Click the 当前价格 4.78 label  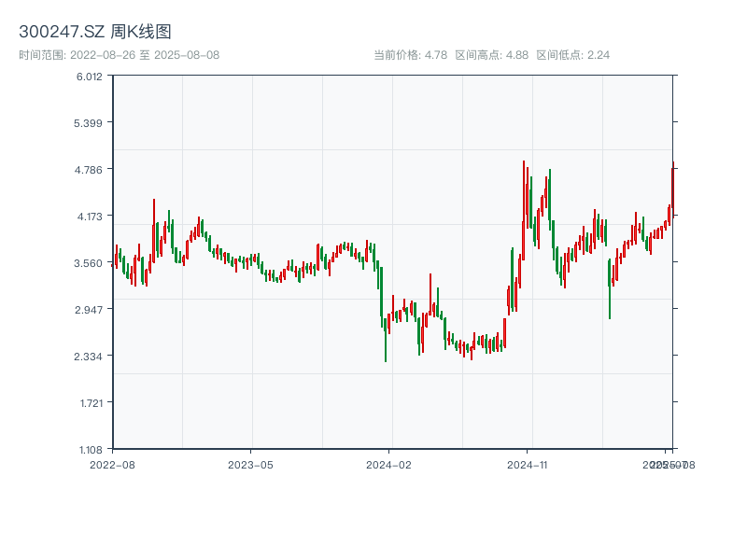tap(411, 55)
